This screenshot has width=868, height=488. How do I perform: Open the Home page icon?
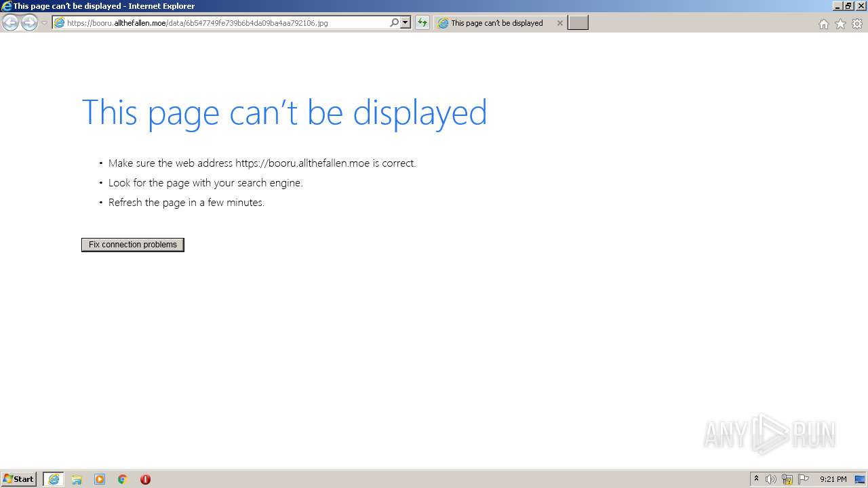click(x=823, y=24)
